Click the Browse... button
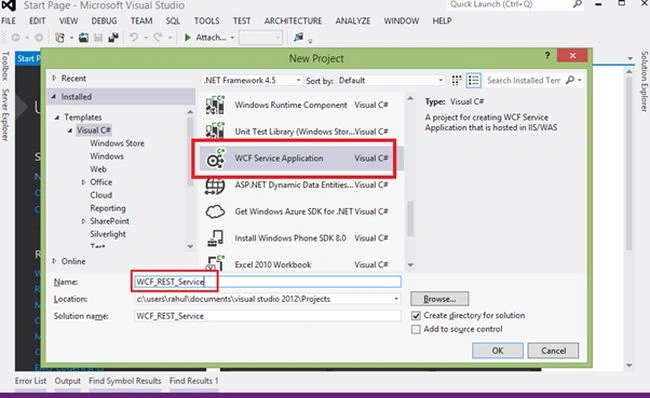The image size is (650, 398). point(439,299)
